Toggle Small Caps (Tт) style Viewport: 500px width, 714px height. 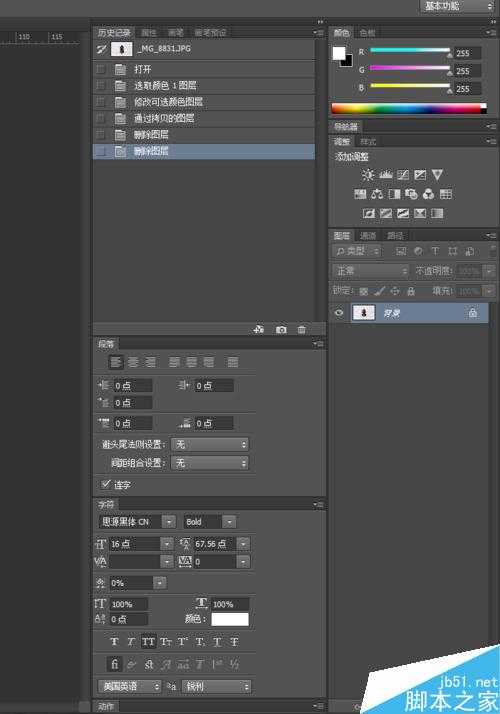[166, 642]
